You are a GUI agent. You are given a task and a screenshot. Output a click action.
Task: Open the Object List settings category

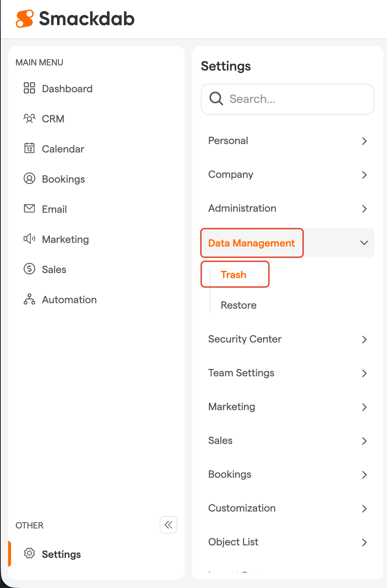coord(233,542)
